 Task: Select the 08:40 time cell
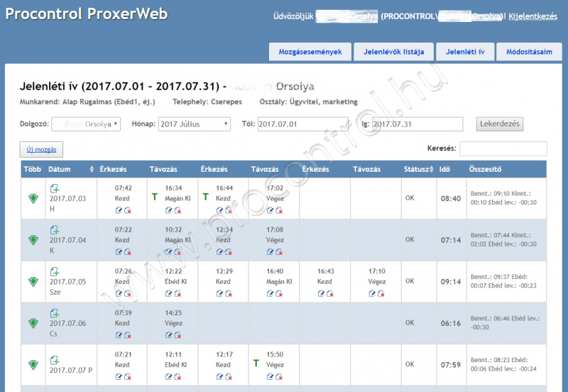(451, 199)
